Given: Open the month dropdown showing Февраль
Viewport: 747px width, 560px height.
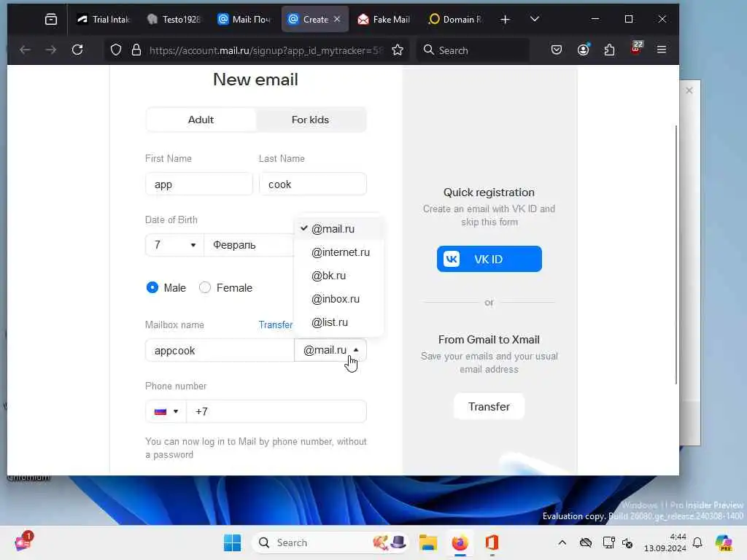Looking at the screenshot, I should click(x=249, y=245).
